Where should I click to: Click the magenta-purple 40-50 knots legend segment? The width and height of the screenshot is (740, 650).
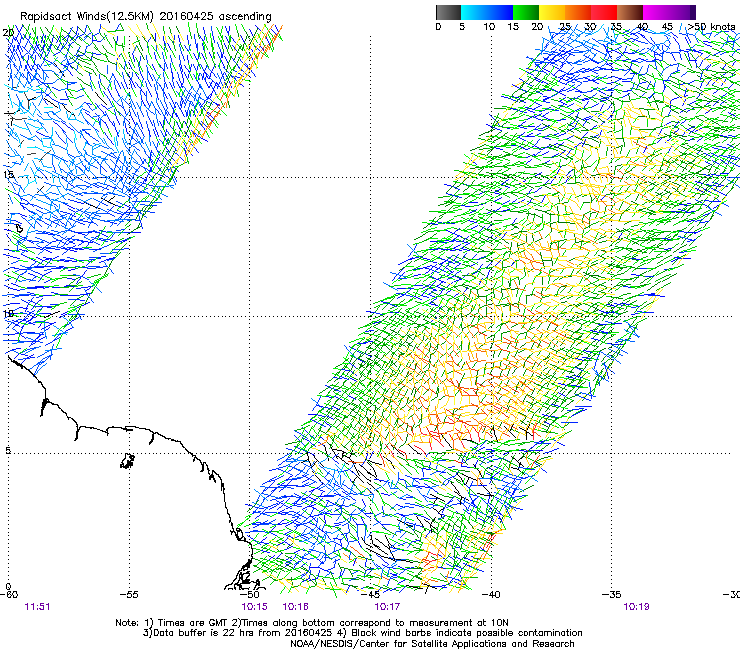(x=669, y=12)
